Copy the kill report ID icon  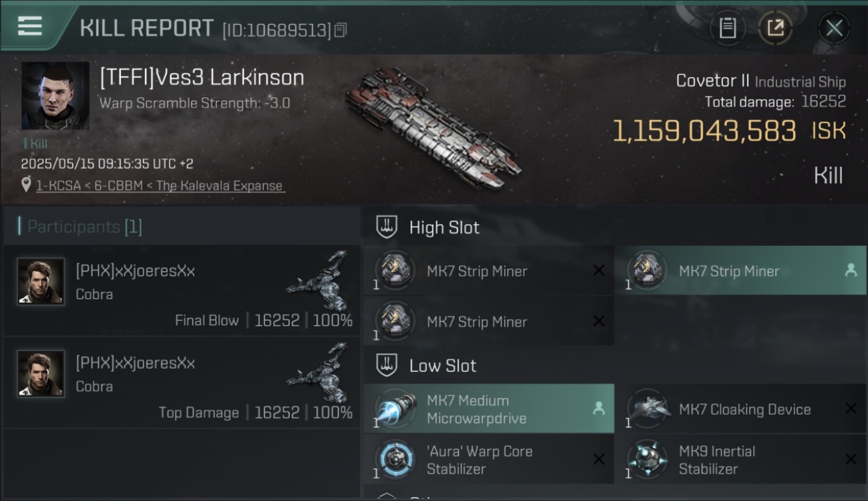[341, 30]
